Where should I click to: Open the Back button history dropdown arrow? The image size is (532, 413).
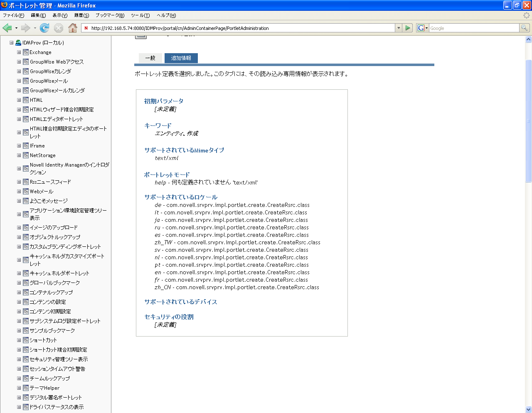pos(16,28)
